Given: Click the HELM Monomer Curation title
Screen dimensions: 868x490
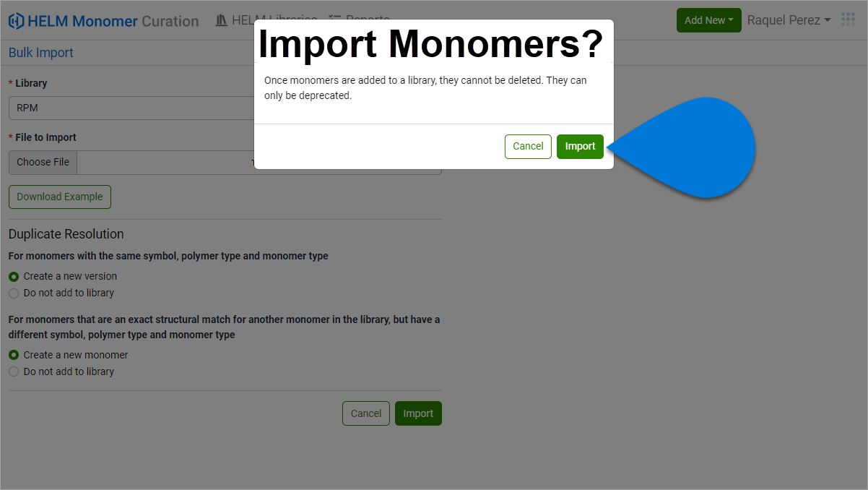Looking at the screenshot, I should (113, 21).
